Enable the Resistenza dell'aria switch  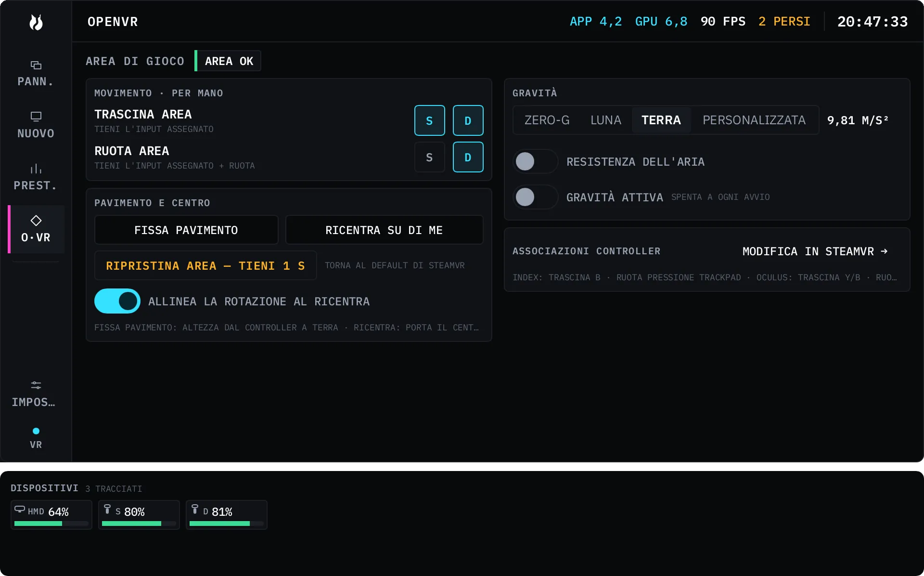(x=536, y=161)
